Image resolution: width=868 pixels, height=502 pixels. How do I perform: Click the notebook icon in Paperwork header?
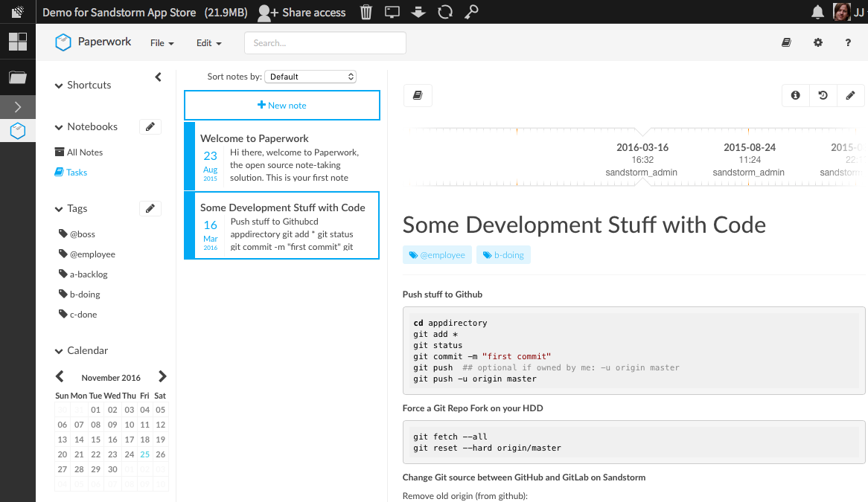click(x=786, y=42)
